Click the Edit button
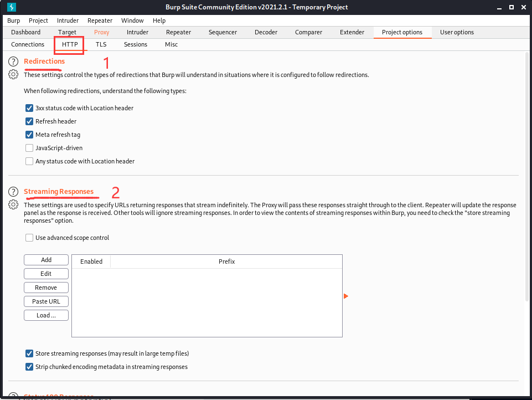The image size is (532, 400). 46,274
